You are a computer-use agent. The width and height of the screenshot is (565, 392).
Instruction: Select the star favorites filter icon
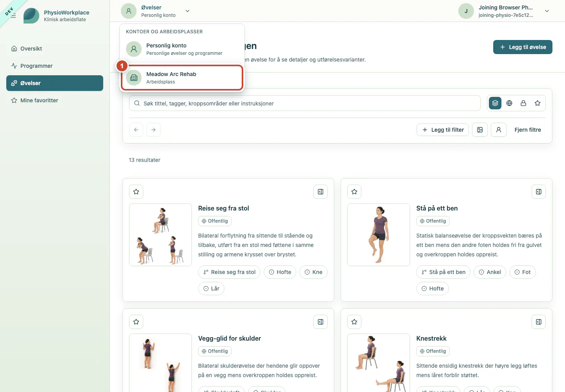point(538,103)
